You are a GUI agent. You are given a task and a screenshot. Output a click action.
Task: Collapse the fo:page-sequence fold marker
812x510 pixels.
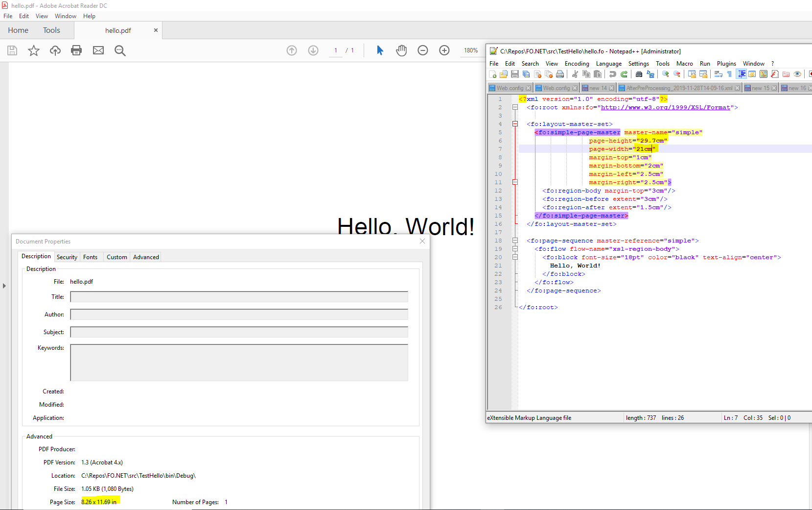click(x=515, y=241)
